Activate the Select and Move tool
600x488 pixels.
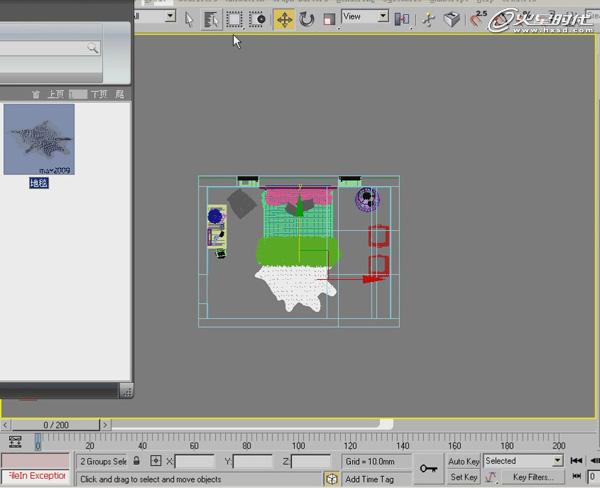[x=284, y=18]
